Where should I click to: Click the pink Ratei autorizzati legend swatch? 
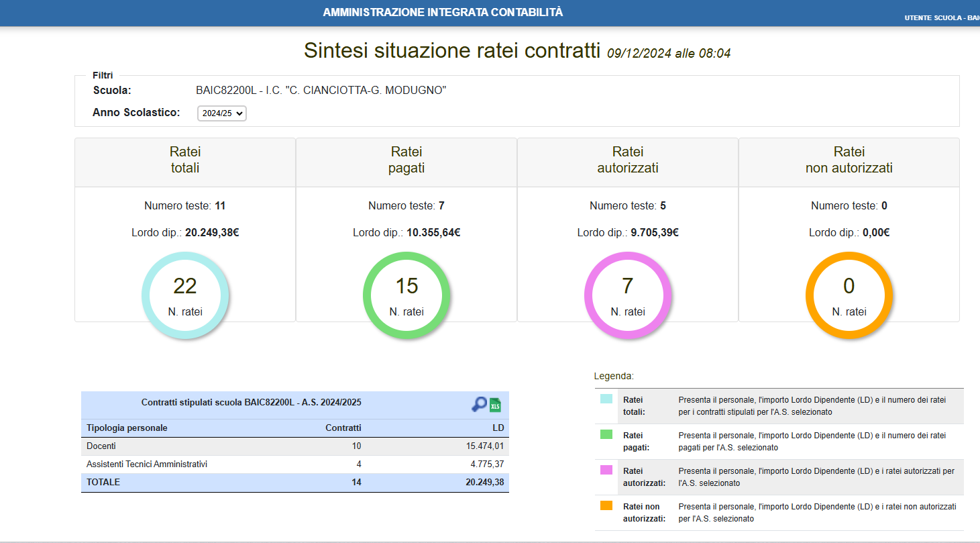point(606,471)
